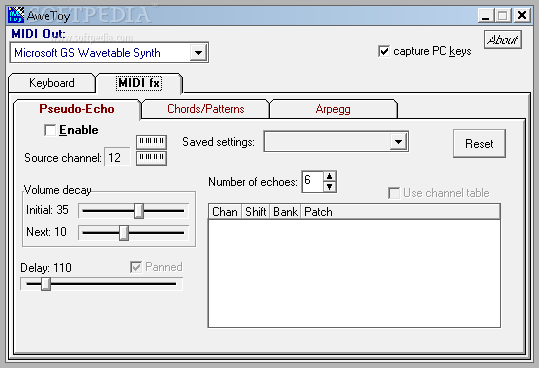539x368 pixels.
Task: Open the Arpegg tab
Action: [333, 109]
